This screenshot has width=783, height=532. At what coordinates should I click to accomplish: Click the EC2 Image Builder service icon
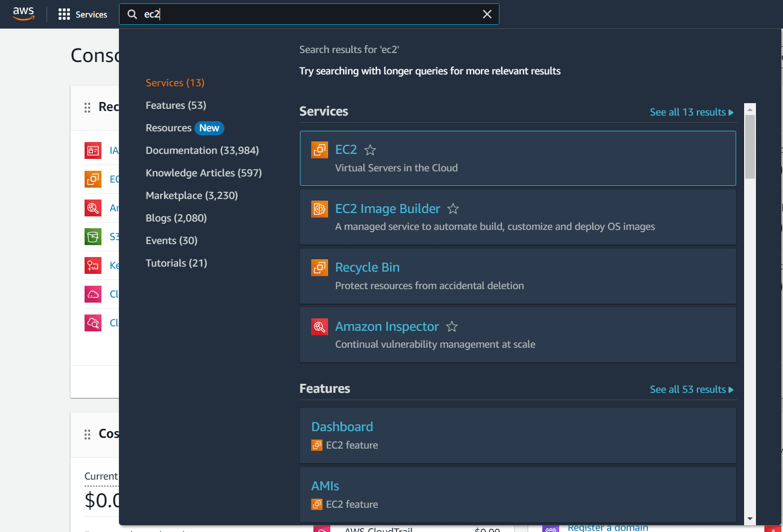(x=319, y=209)
